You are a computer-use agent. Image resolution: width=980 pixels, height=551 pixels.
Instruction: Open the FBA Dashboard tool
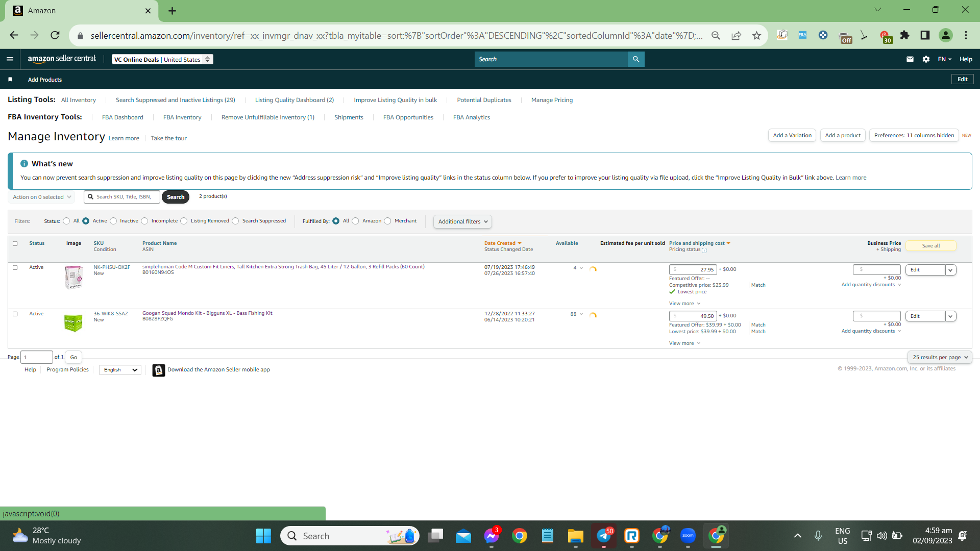(x=122, y=118)
